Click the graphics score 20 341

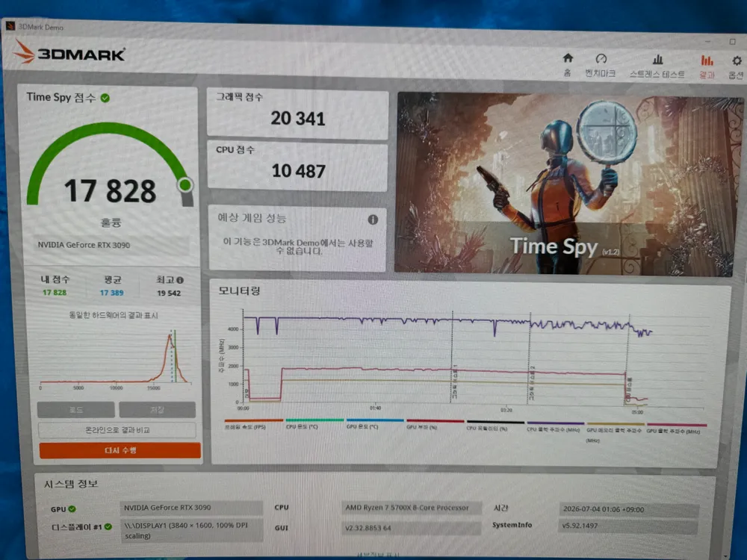[298, 119]
